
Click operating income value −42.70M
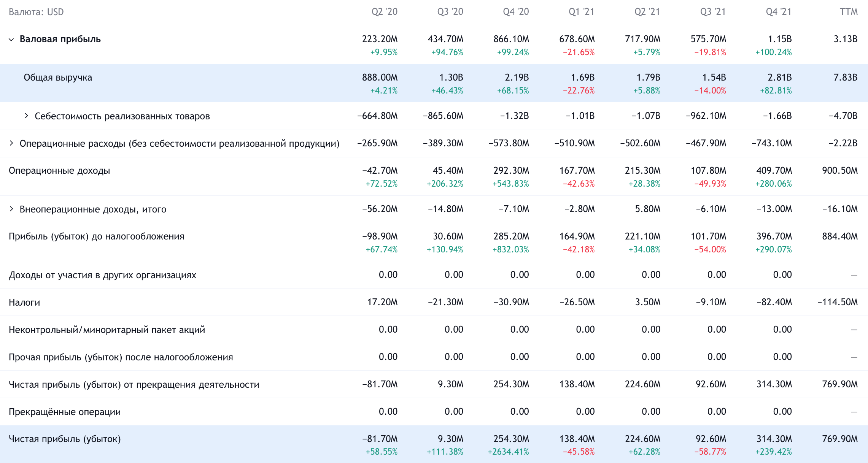click(380, 171)
